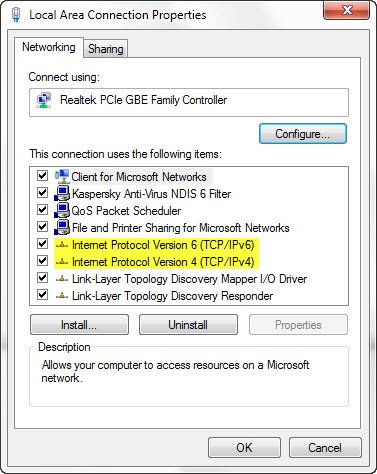Click the Link-Layer Topology Discovery Responder icon

(x=62, y=296)
